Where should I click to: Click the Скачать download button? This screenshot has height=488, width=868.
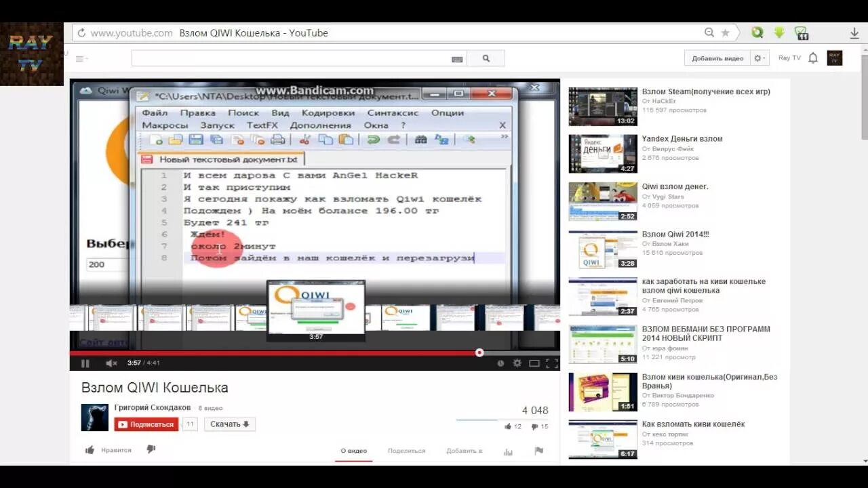[x=230, y=424]
